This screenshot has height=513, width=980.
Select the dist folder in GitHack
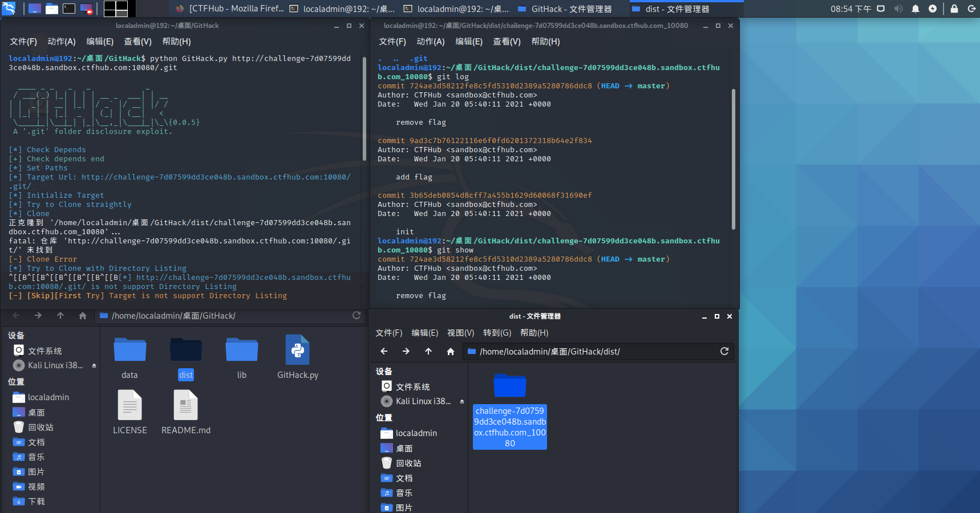click(186, 358)
